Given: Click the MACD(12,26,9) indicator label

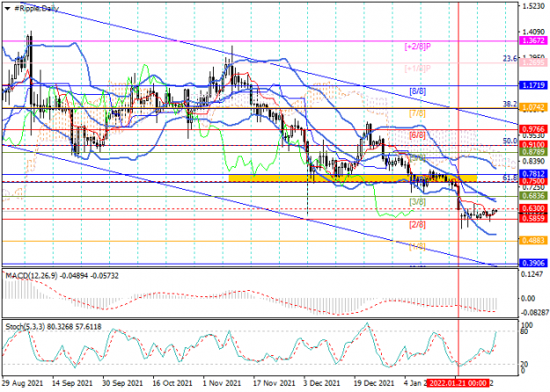Looking at the screenshot, I should [x=33, y=276].
